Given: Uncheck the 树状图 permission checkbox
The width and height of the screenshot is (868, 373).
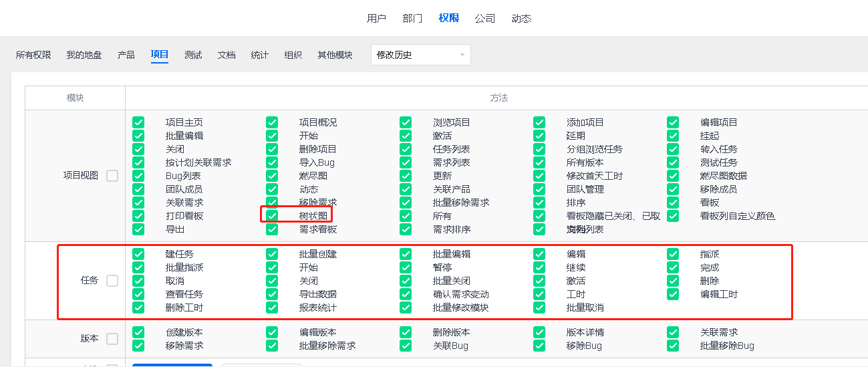Looking at the screenshot, I should click(272, 216).
